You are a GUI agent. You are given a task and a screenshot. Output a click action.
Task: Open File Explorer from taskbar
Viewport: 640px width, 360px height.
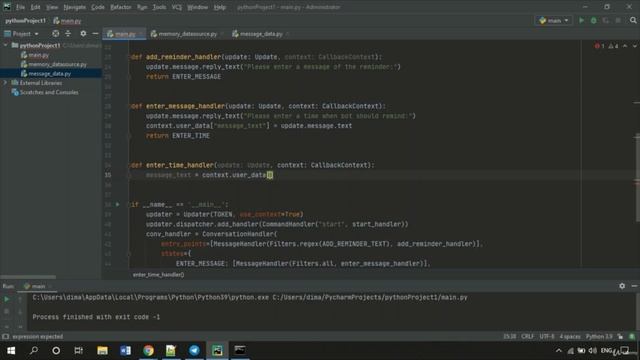pyautogui.click(x=102, y=351)
